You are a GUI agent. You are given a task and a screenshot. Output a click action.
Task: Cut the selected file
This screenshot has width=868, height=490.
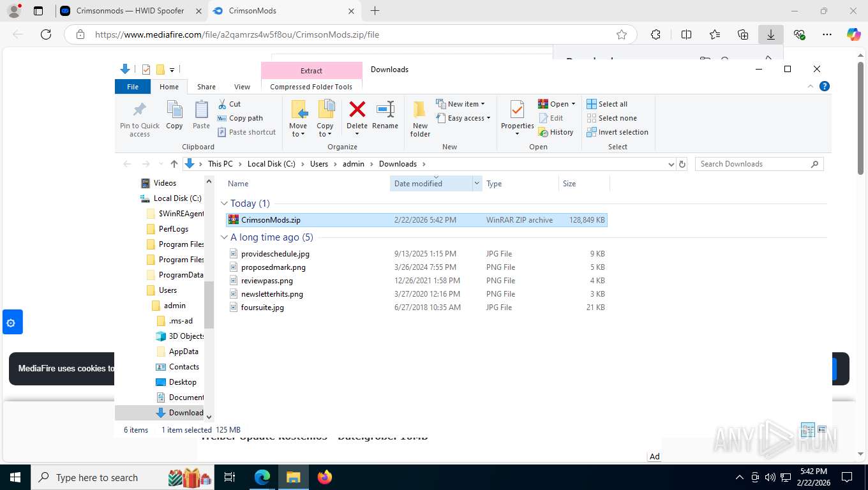[229, 104]
